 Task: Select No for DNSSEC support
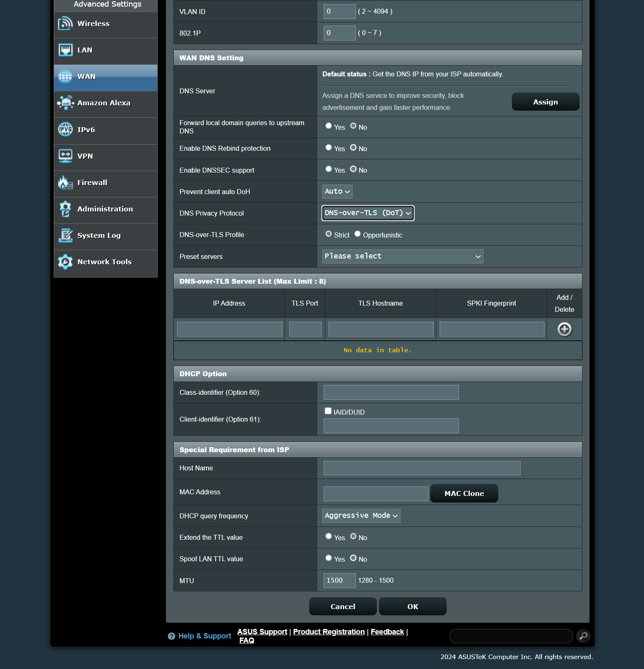click(353, 169)
